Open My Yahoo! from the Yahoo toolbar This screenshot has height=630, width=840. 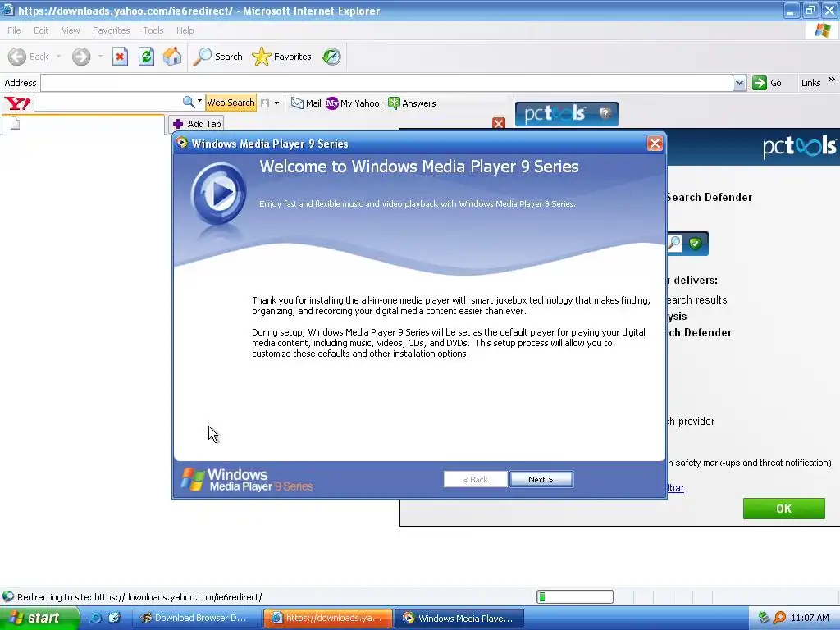[354, 103]
